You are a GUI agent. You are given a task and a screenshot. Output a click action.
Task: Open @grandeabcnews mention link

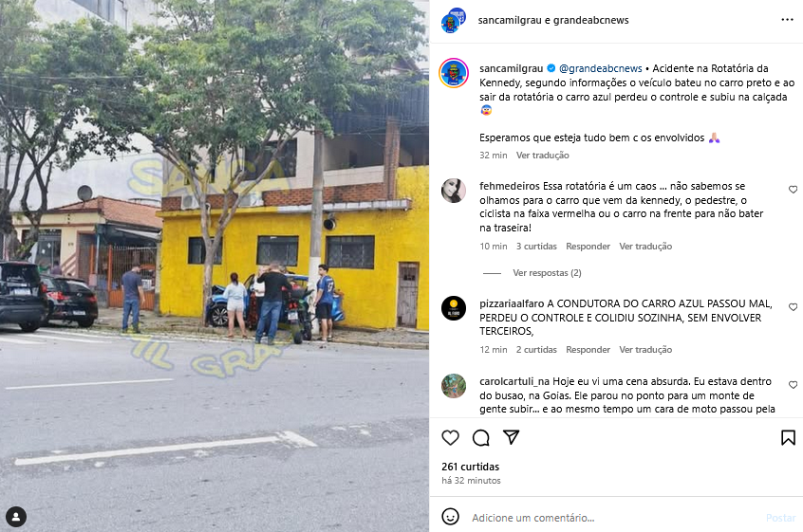pos(600,68)
